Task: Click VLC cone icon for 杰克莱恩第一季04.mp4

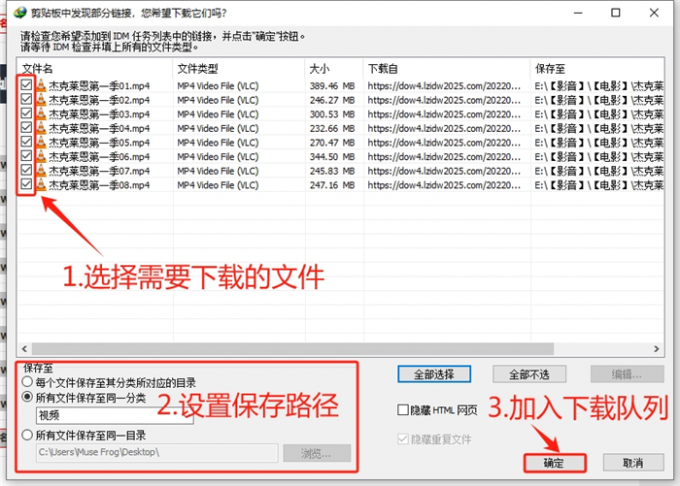Action: [41, 128]
